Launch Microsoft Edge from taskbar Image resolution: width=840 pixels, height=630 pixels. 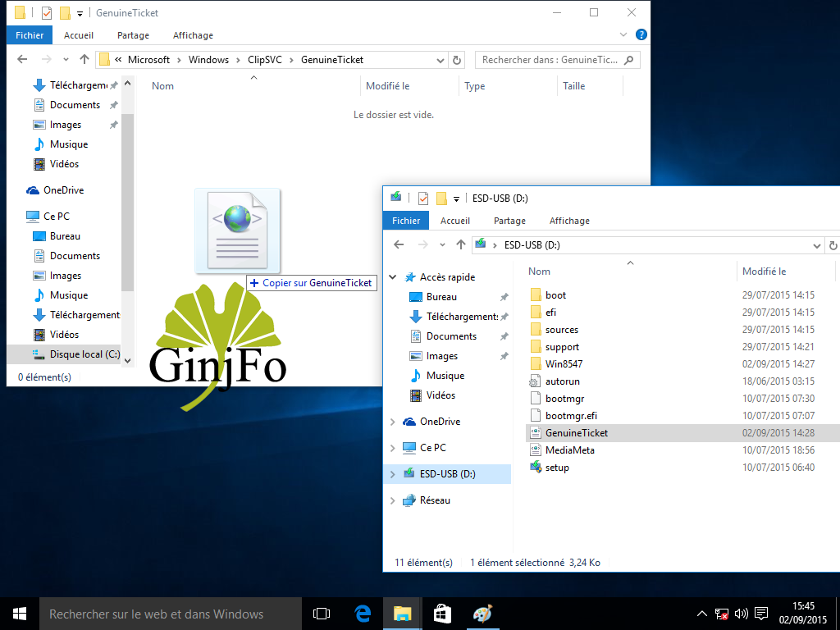click(363, 614)
